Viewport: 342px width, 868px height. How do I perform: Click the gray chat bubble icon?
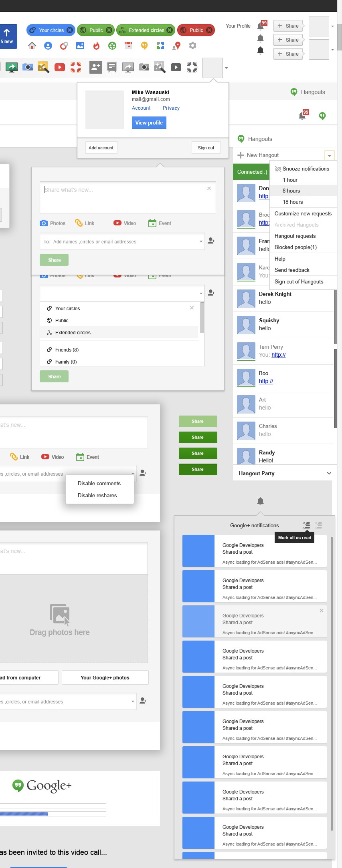click(x=112, y=67)
